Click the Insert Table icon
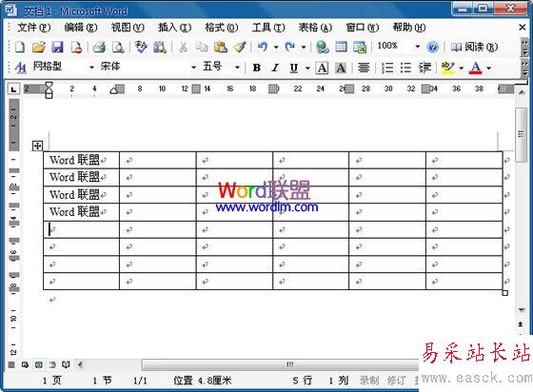 click(341, 47)
